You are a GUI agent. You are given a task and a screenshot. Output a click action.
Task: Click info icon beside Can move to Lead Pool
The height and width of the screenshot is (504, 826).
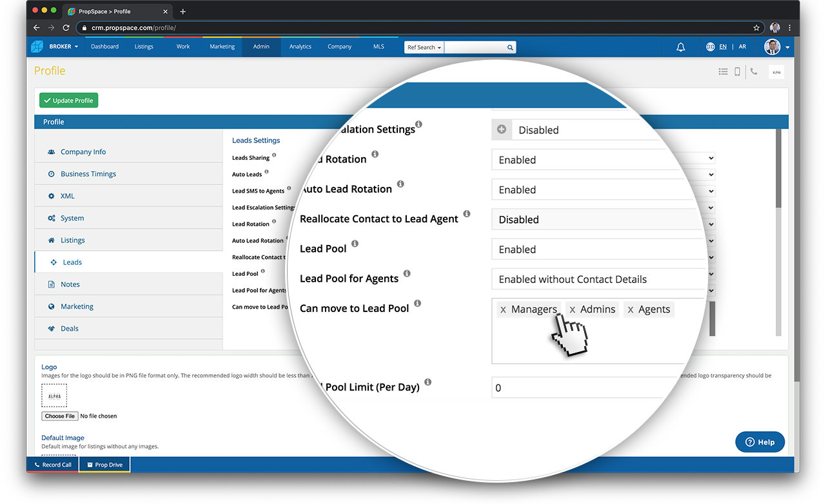click(x=418, y=303)
